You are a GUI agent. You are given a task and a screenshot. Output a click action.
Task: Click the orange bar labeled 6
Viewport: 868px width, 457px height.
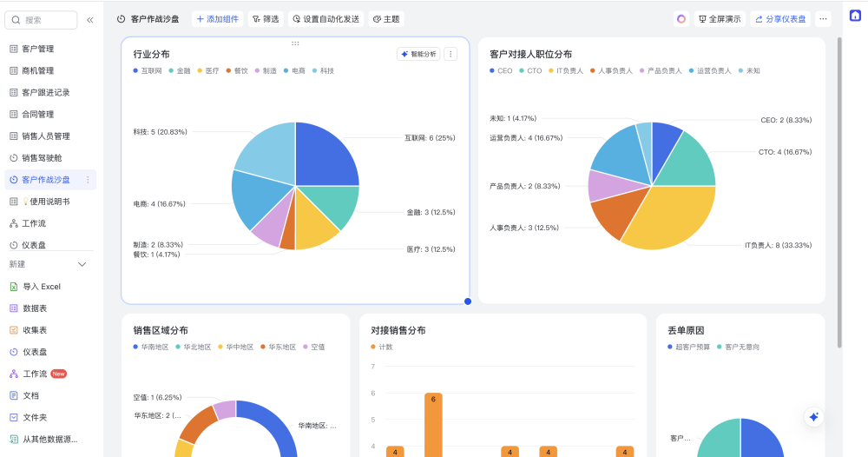[433, 424]
